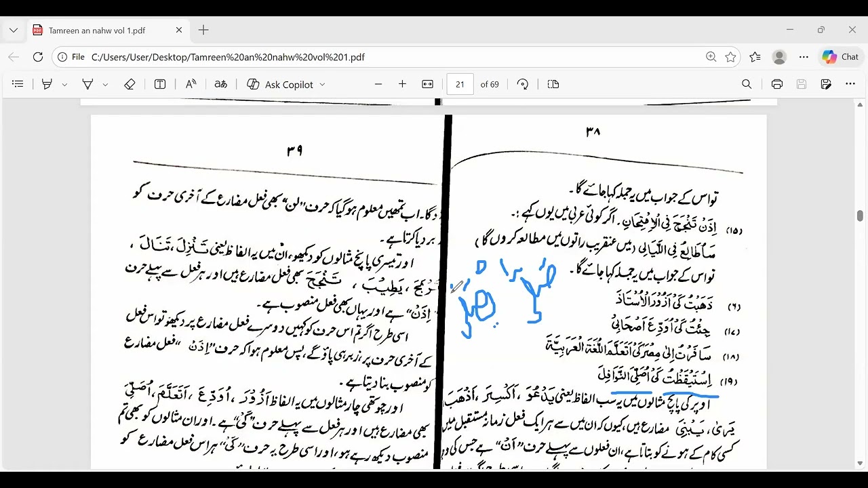Click the address bar file path
The image size is (868, 488).
coord(228,57)
